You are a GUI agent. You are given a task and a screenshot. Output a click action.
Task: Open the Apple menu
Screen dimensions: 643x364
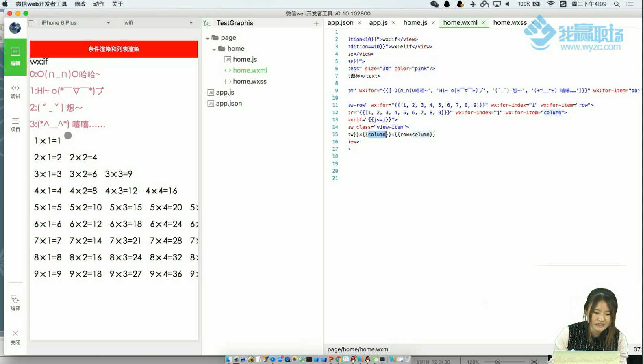tap(5, 4)
